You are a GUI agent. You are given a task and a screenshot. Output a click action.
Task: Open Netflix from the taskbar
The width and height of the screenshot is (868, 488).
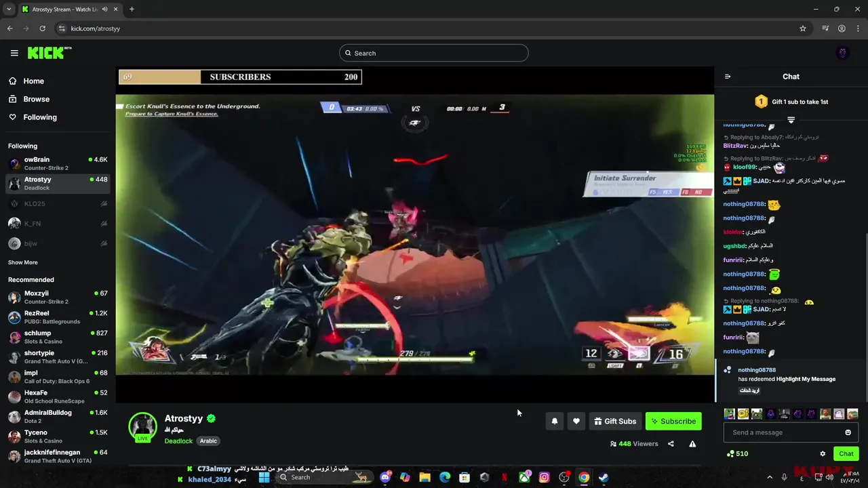click(505, 477)
